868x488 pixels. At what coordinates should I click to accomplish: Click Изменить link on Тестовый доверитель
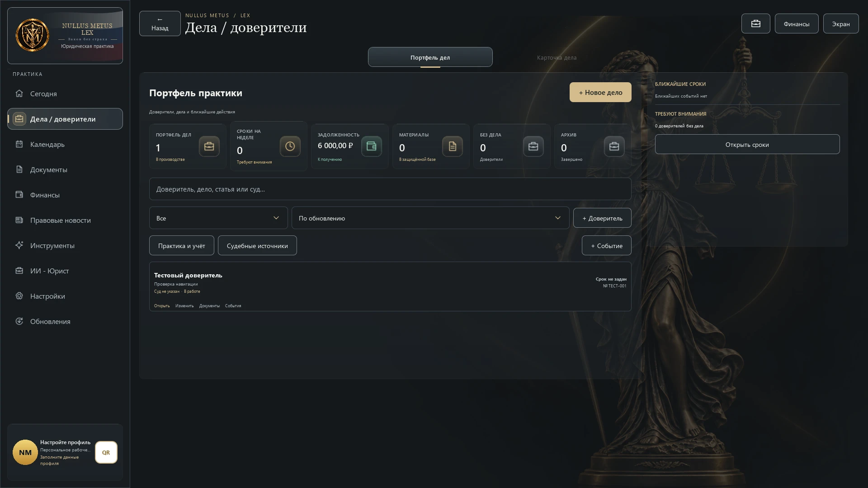click(x=184, y=306)
